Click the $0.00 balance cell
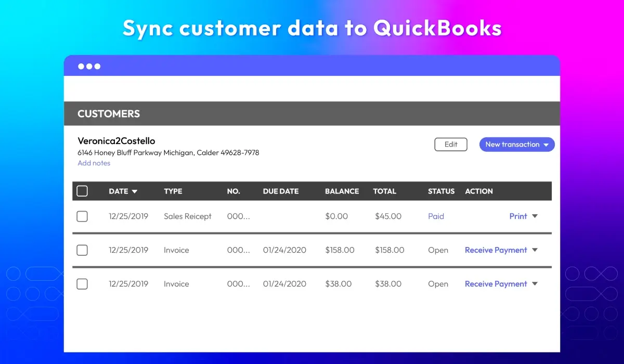 click(x=336, y=216)
